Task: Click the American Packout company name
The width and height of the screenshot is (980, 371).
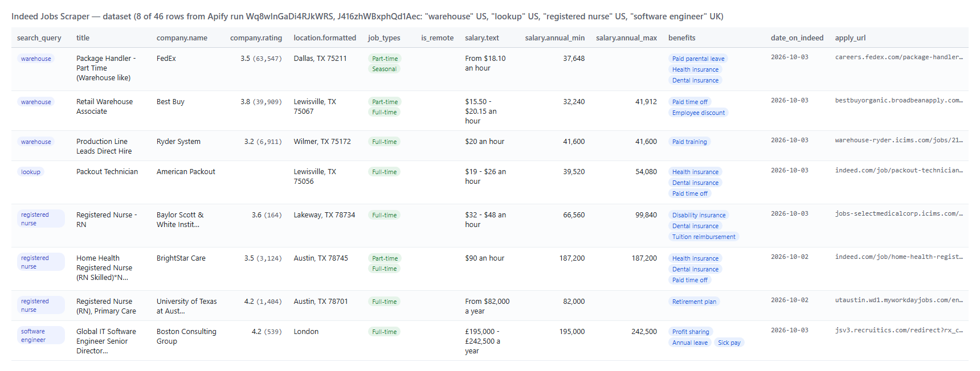Action: (x=186, y=172)
